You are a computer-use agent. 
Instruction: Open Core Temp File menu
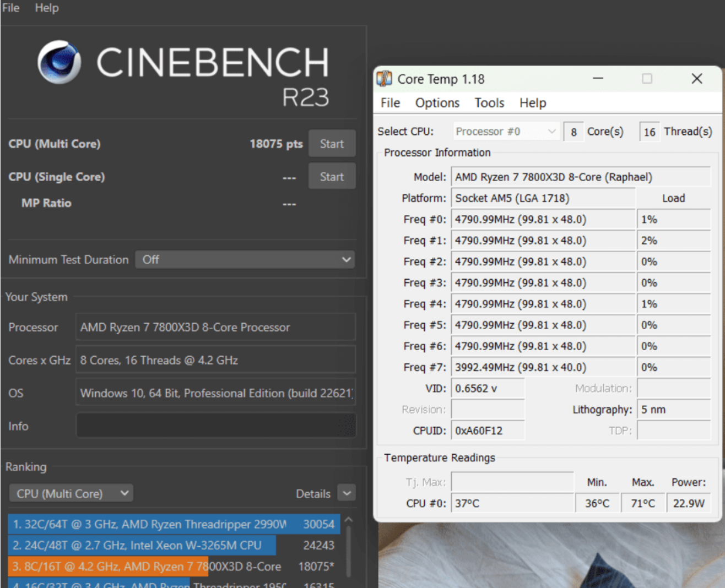pyautogui.click(x=390, y=103)
